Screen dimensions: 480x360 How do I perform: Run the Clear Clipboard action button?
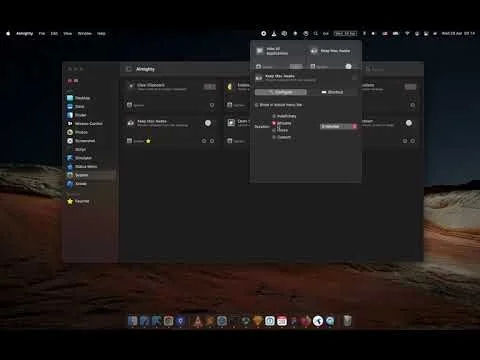[x=210, y=87]
